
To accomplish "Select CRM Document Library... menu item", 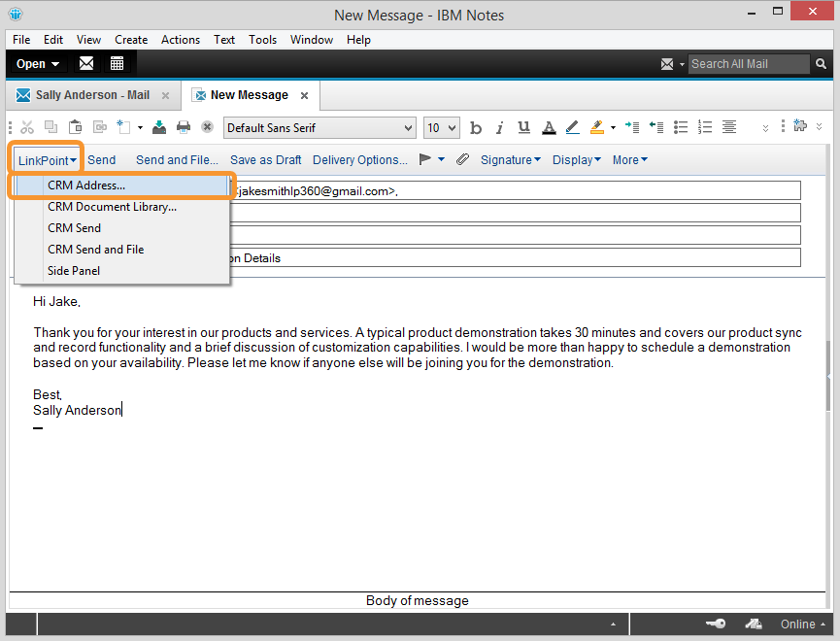I will click(x=122, y=207).
